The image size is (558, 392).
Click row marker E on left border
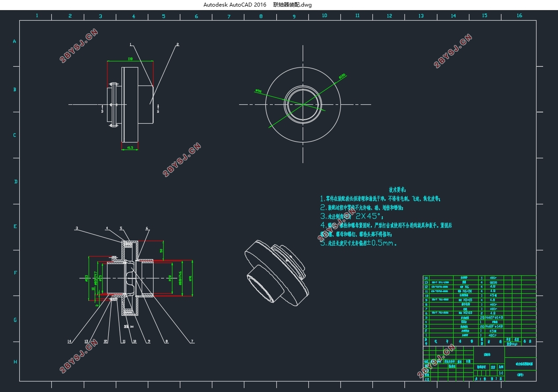click(x=15, y=226)
